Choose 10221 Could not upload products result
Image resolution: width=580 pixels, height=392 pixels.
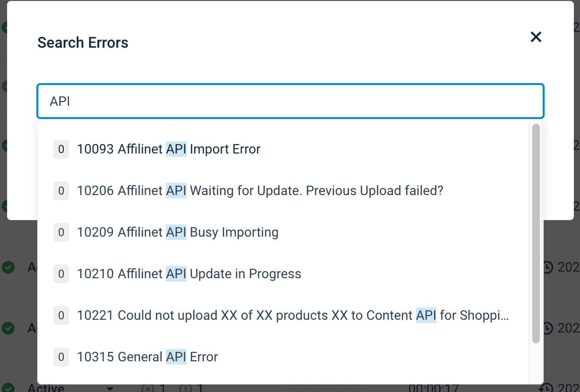tap(293, 315)
